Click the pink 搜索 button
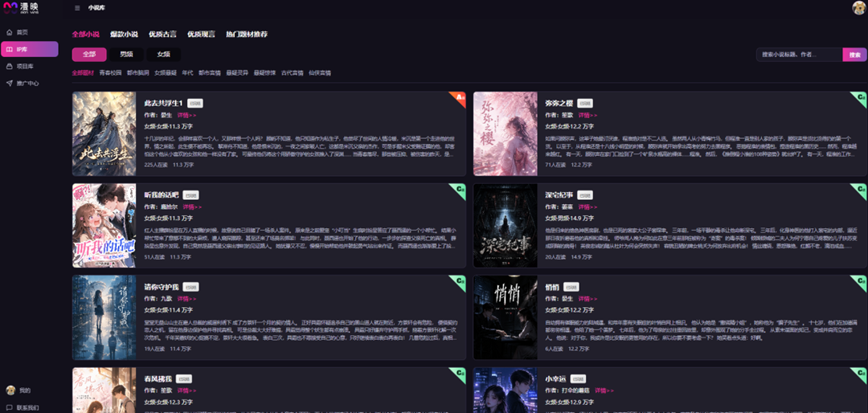 click(854, 55)
